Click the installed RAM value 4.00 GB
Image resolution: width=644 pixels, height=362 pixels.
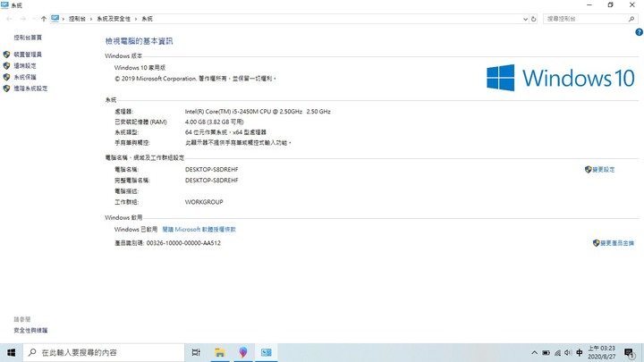pos(214,122)
